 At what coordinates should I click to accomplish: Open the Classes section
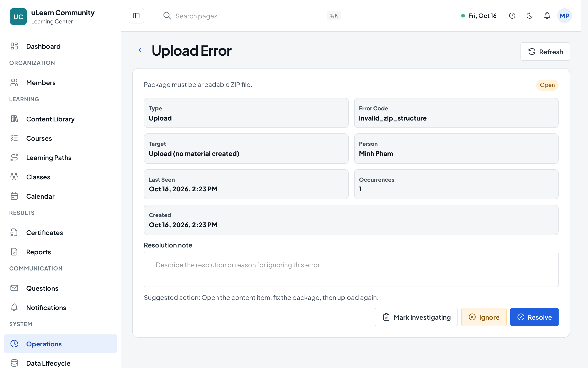60,177
